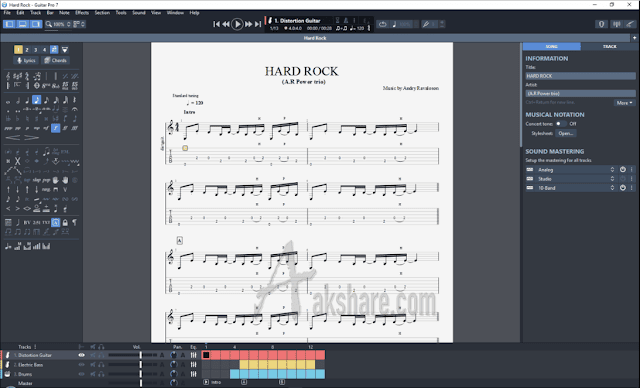Image resolution: width=640 pixels, height=388 pixels.
Task: Toggle multivoice editing mode
Action: [54, 50]
